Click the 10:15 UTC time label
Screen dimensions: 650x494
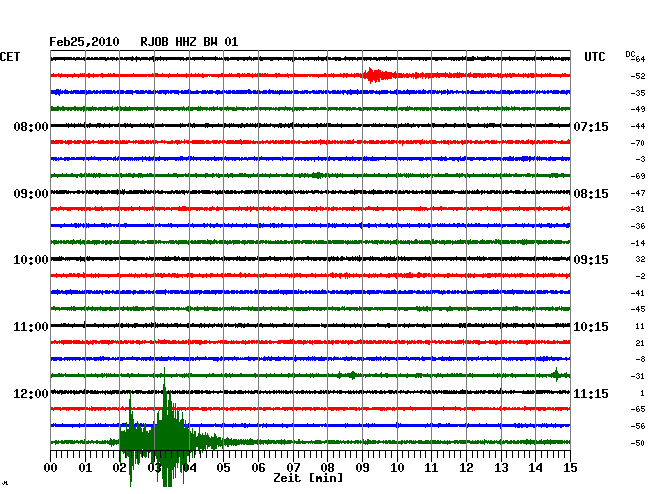591,327
